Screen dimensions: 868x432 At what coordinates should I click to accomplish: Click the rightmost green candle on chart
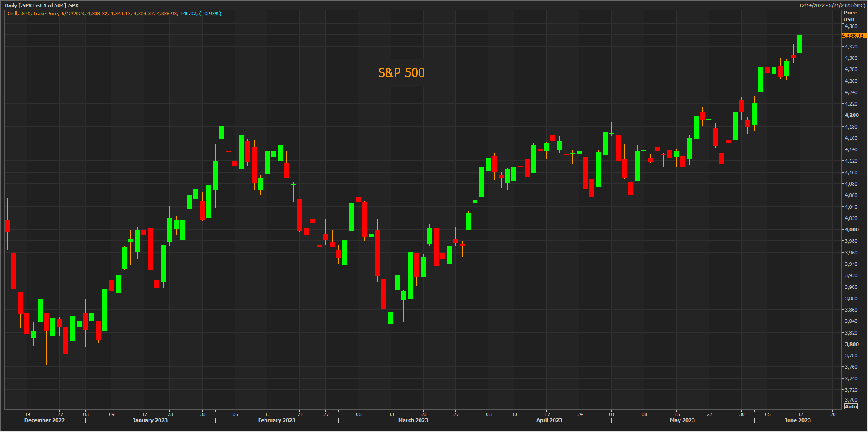pos(800,44)
